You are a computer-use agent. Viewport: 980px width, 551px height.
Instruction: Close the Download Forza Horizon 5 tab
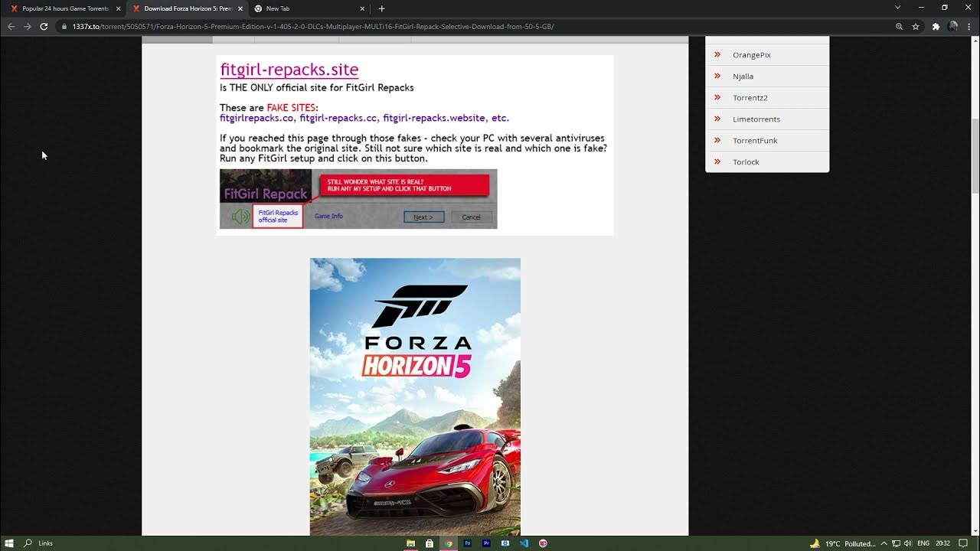click(x=240, y=8)
